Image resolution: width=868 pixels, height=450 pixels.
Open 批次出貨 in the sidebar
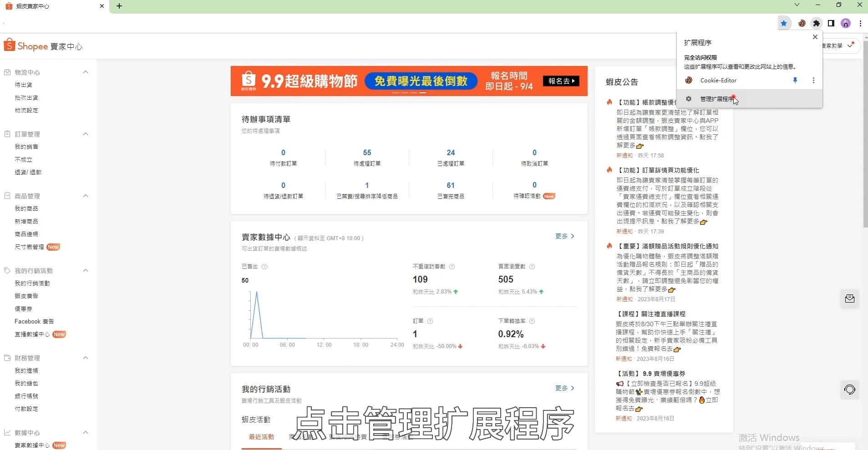pos(26,97)
